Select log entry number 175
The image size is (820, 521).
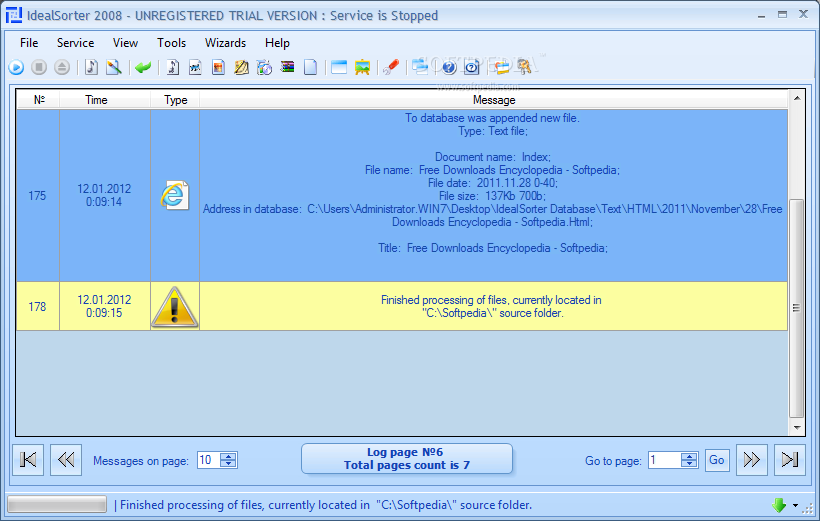pos(38,196)
